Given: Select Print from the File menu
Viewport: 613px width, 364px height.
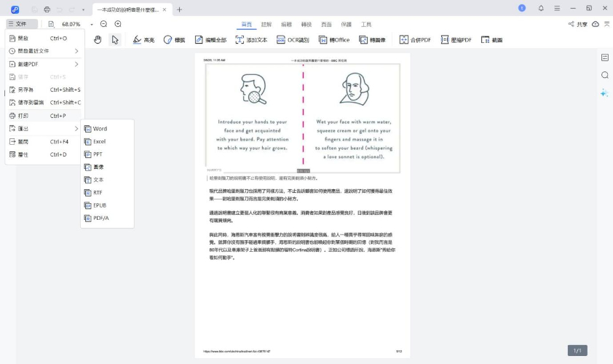Looking at the screenshot, I should [44, 116].
